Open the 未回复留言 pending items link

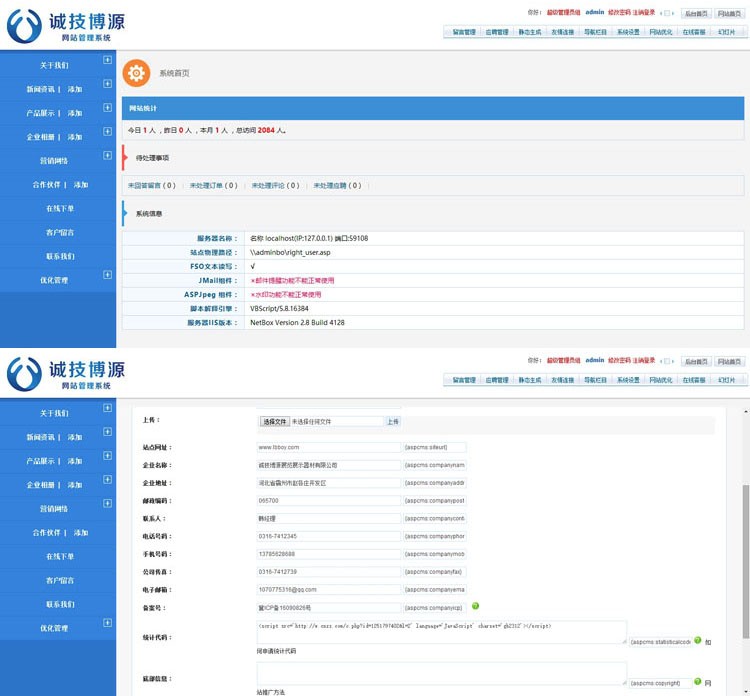[151, 185]
